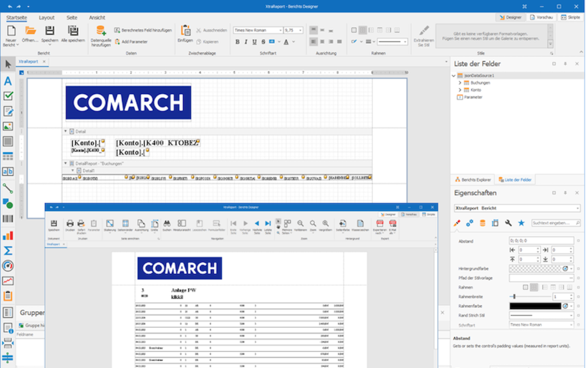The width and height of the screenshot is (588, 368).
Task: Click Extrahieren Sie Stil brush icon
Action: [x=423, y=36]
